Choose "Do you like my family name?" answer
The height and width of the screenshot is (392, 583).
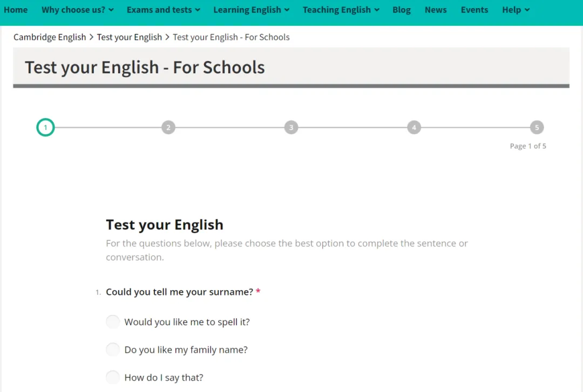tap(113, 349)
